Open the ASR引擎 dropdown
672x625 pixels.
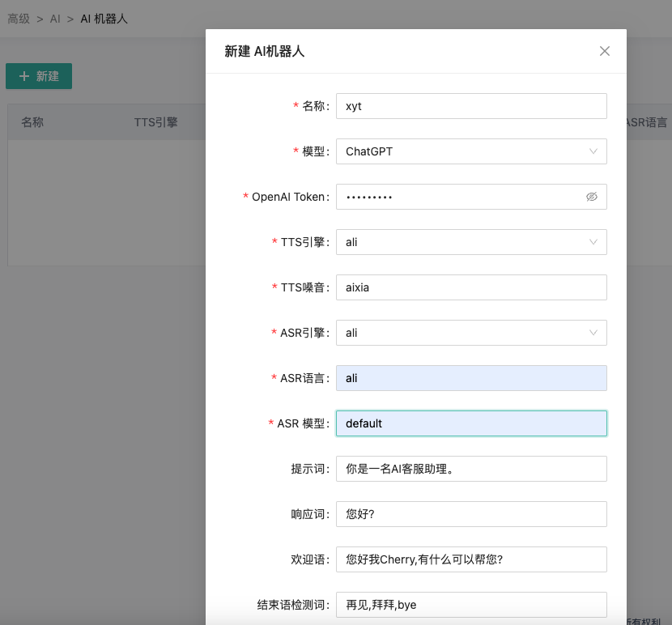pos(471,333)
